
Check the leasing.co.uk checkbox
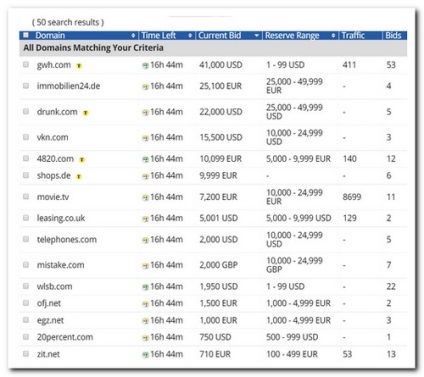coord(26,218)
